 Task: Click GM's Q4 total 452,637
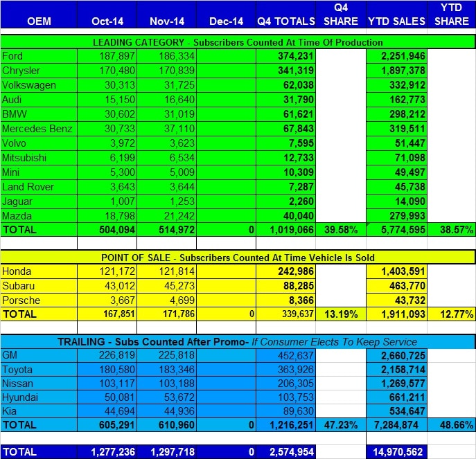click(286, 356)
